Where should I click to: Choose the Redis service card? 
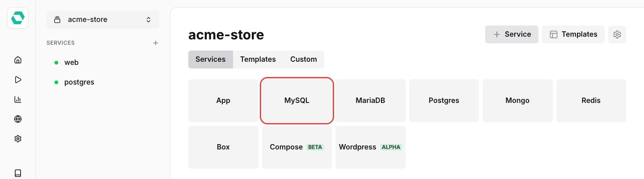click(x=591, y=101)
